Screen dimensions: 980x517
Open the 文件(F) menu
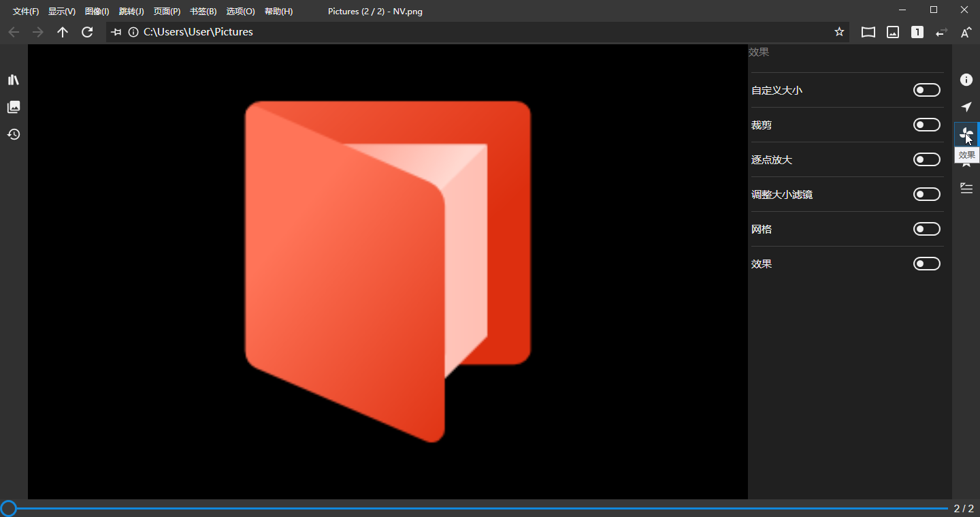point(26,12)
